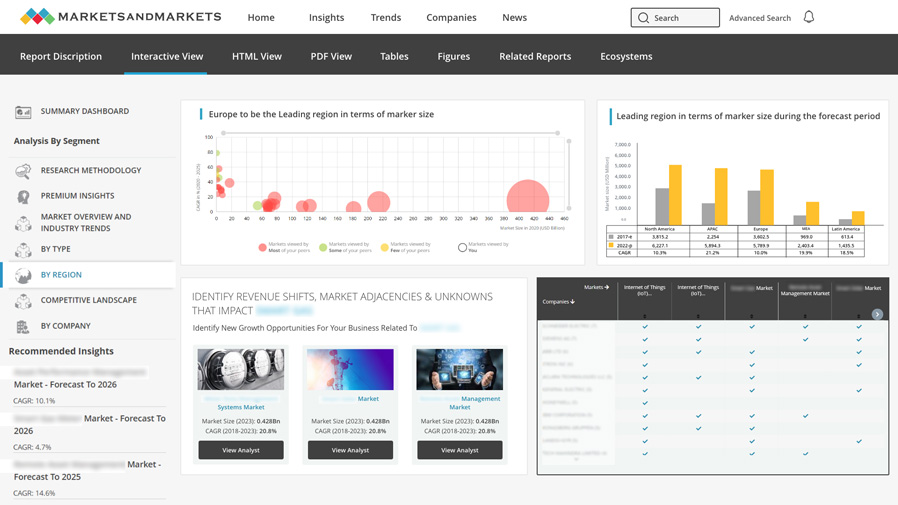
Task: Open the Premium Insights head icon
Action: [x=23, y=197]
